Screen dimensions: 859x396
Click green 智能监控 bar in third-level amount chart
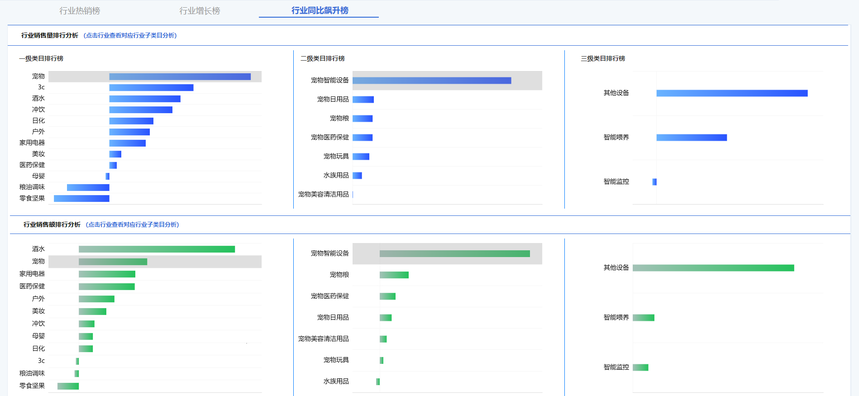point(640,368)
